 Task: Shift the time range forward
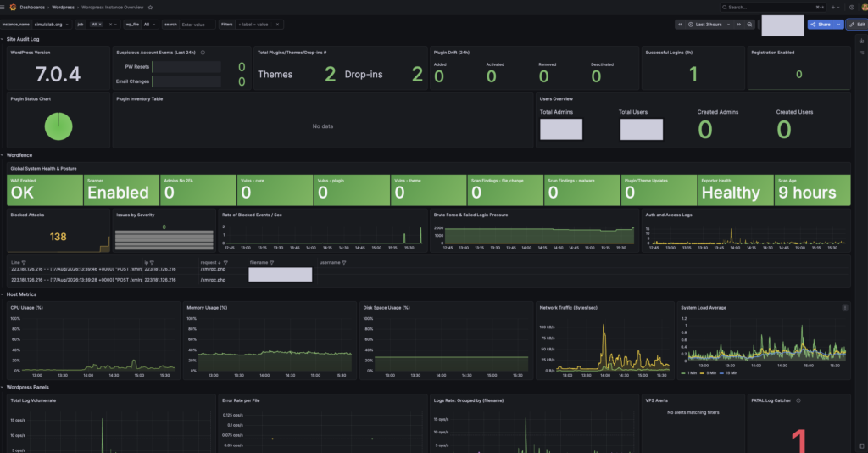pos(738,25)
